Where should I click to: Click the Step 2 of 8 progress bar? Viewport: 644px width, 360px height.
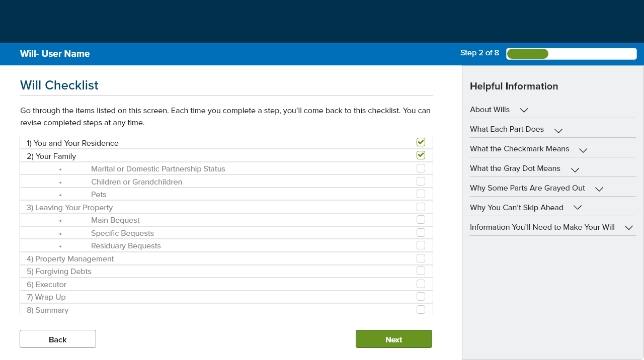[x=571, y=54]
